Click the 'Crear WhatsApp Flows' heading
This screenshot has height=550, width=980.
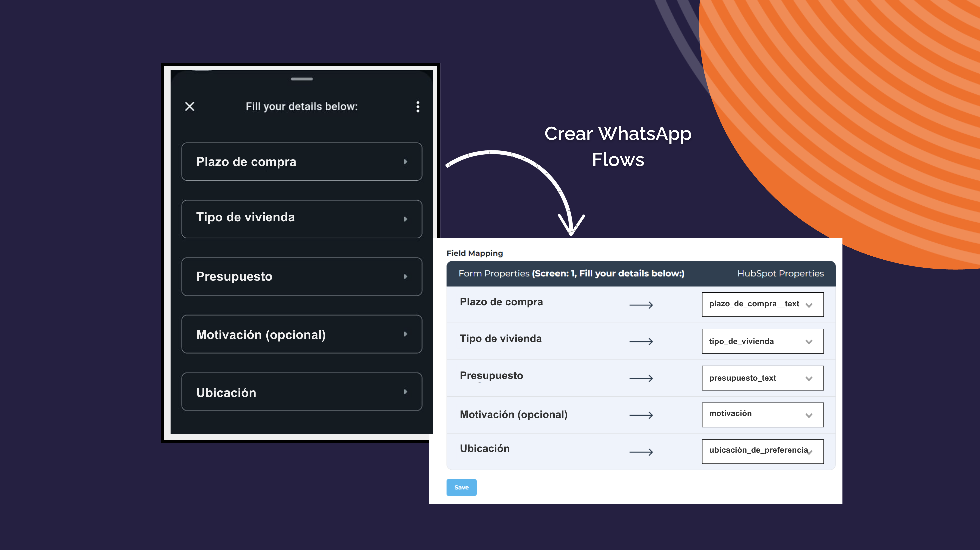click(618, 146)
